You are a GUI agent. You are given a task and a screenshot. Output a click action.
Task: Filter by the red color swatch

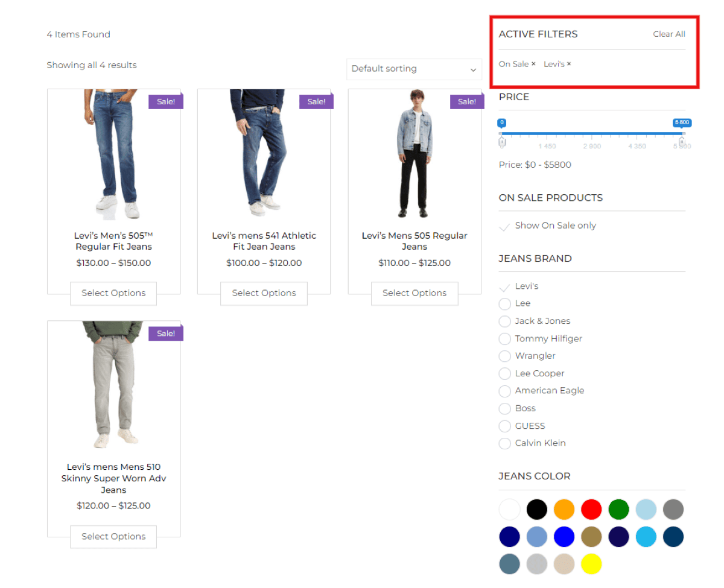click(591, 510)
